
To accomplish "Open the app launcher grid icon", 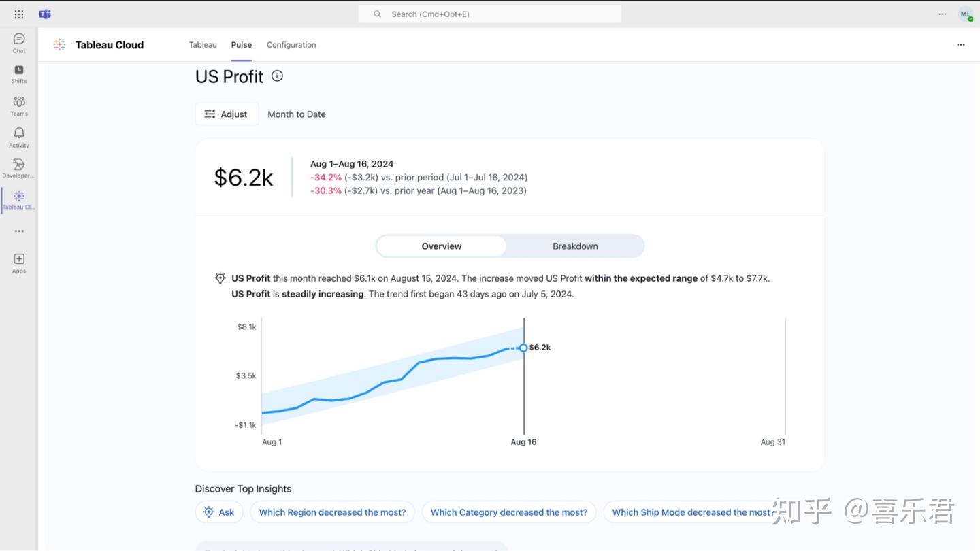I will pos(19,14).
